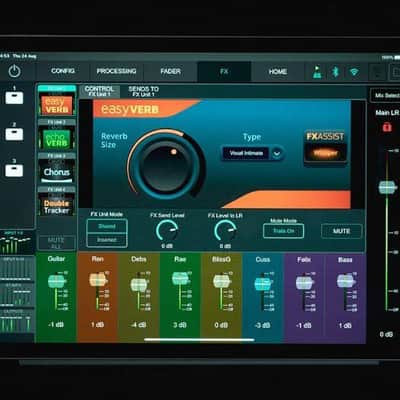The width and height of the screenshot is (400, 400).
Task: Select the FX tab
Action: tap(224, 71)
